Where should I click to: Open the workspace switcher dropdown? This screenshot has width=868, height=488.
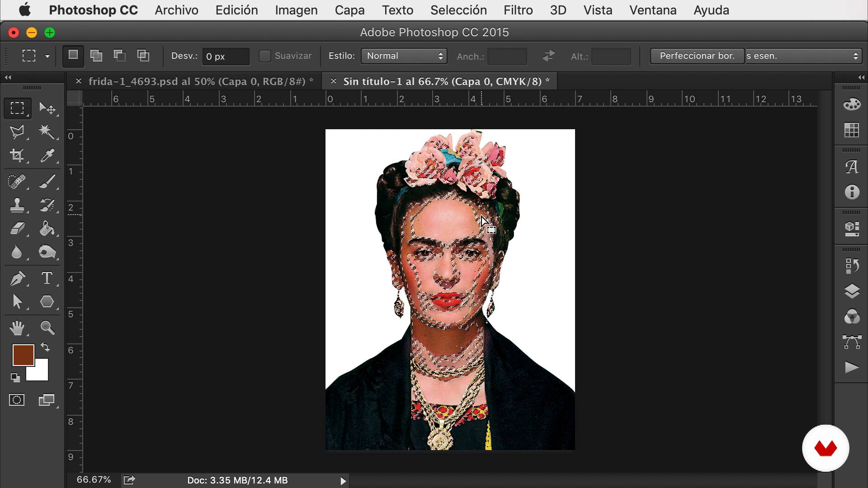[x=804, y=56]
